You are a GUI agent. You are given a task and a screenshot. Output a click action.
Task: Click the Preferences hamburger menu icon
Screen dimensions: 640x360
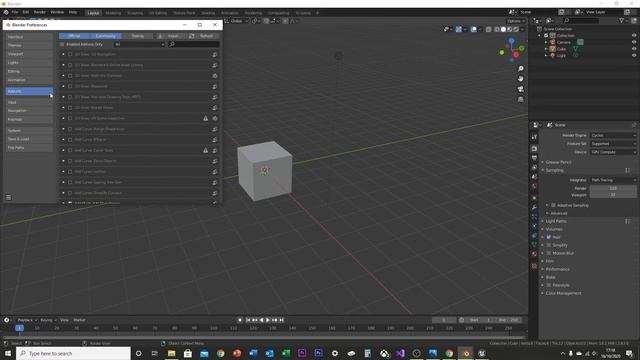[x=8, y=198]
